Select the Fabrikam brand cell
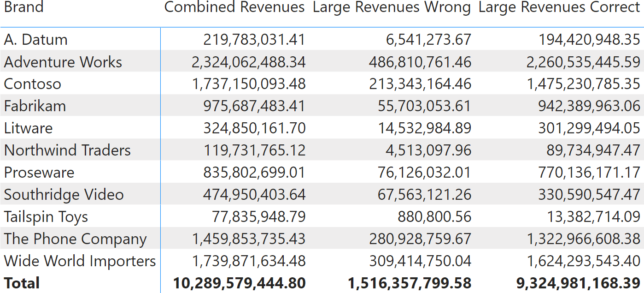The height and width of the screenshot is (293, 644). coord(35,106)
